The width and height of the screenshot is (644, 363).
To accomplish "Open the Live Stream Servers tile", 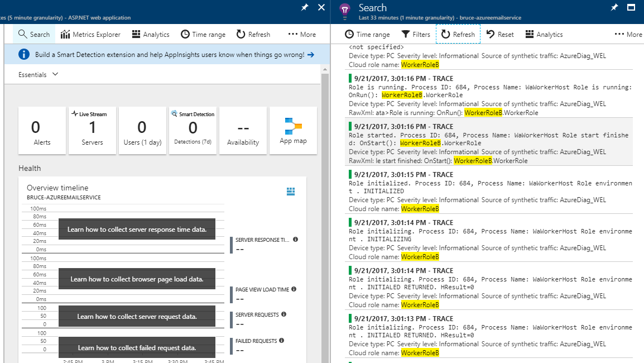I will [x=92, y=130].
